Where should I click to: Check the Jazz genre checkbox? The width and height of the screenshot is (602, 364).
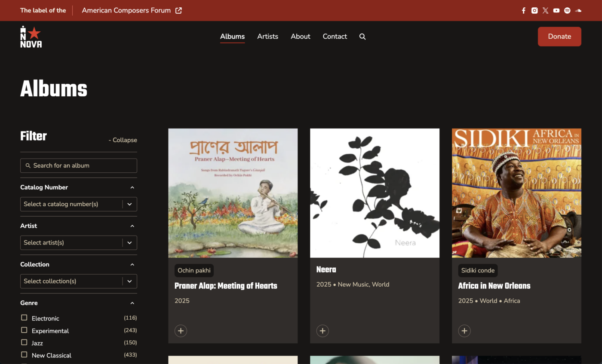click(24, 342)
